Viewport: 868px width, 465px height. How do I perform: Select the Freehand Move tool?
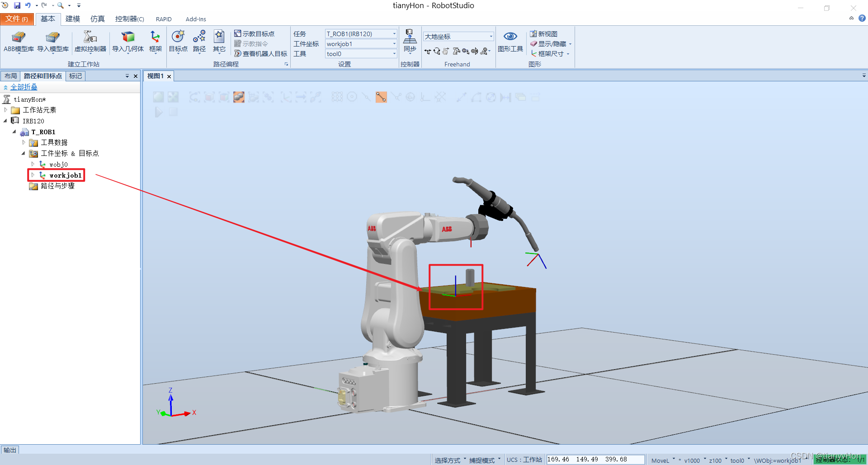click(428, 52)
